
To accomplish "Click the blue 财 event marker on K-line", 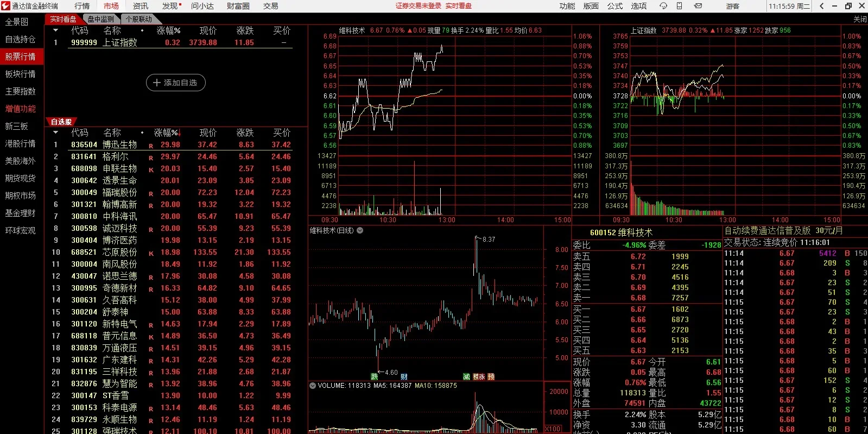I will coord(404,376).
